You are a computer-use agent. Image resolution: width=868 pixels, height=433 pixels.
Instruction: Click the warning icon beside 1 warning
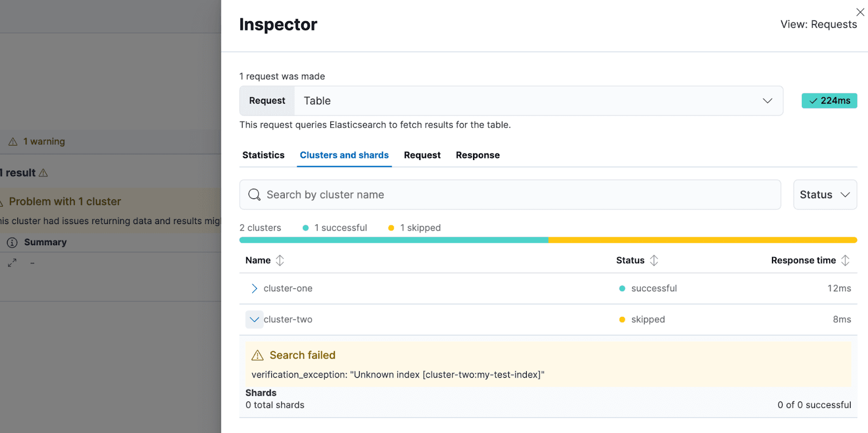[x=13, y=142]
